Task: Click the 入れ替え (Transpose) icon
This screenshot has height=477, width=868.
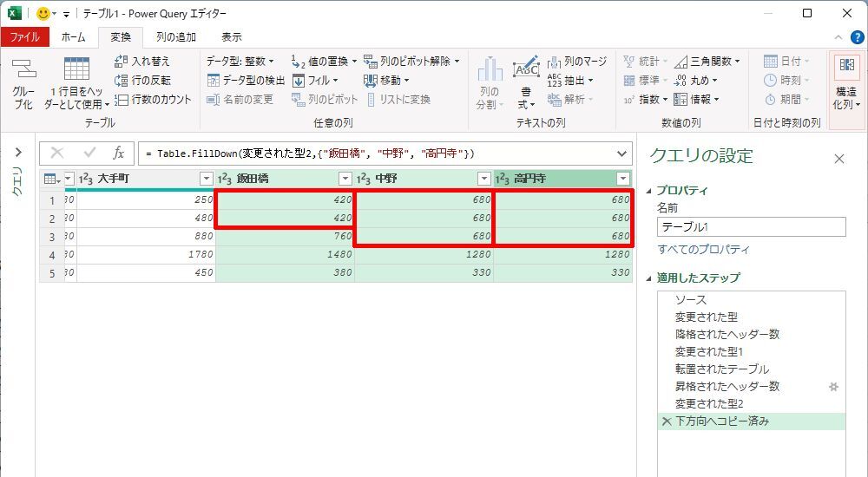Action: pos(122,62)
